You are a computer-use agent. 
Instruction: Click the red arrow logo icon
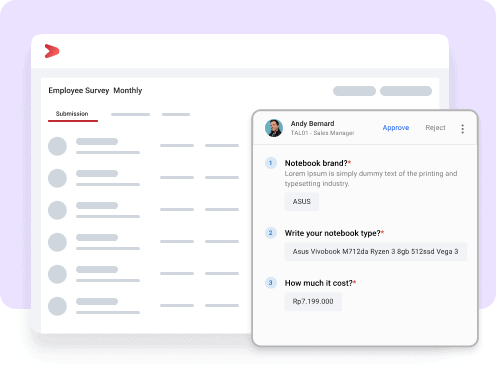pos(52,51)
